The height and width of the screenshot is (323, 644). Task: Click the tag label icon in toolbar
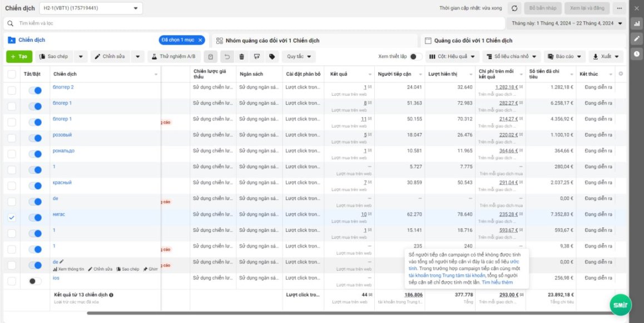(x=271, y=57)
